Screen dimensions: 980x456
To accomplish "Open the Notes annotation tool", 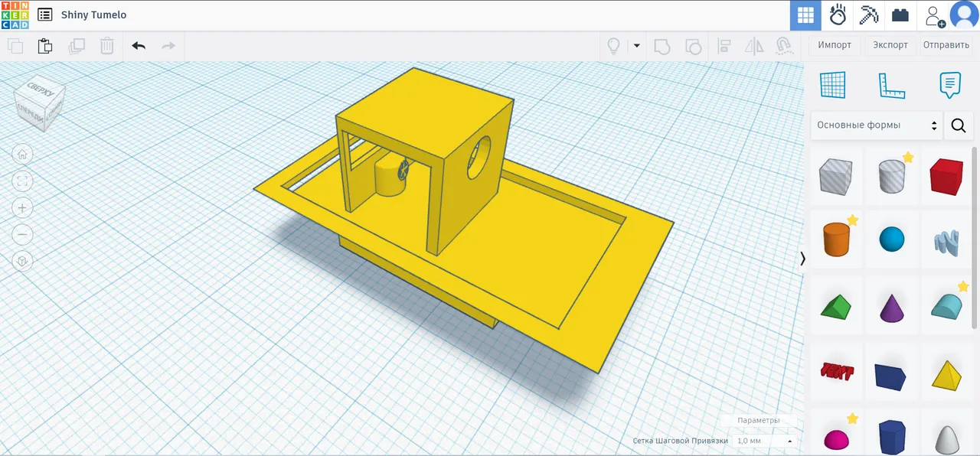I will [949, 85].
